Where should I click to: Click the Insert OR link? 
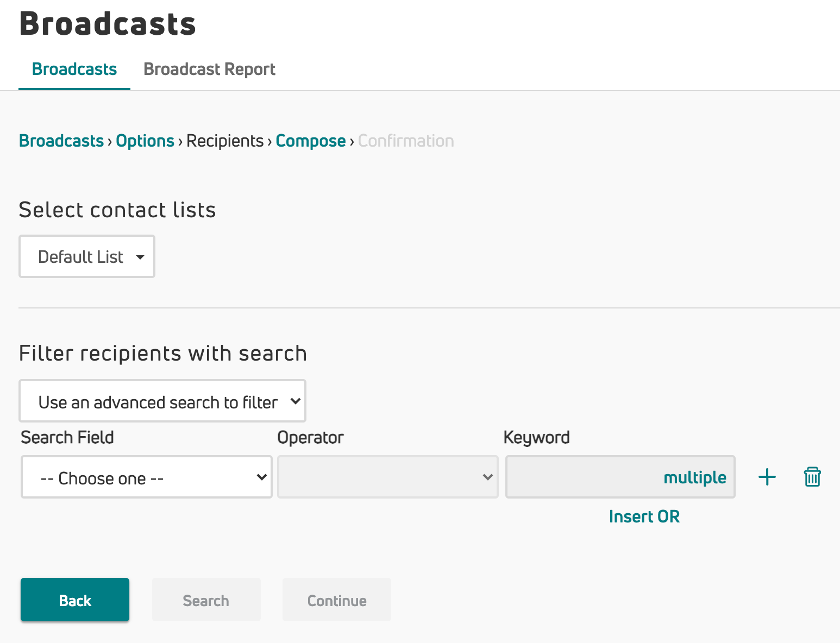click(644, 516)
